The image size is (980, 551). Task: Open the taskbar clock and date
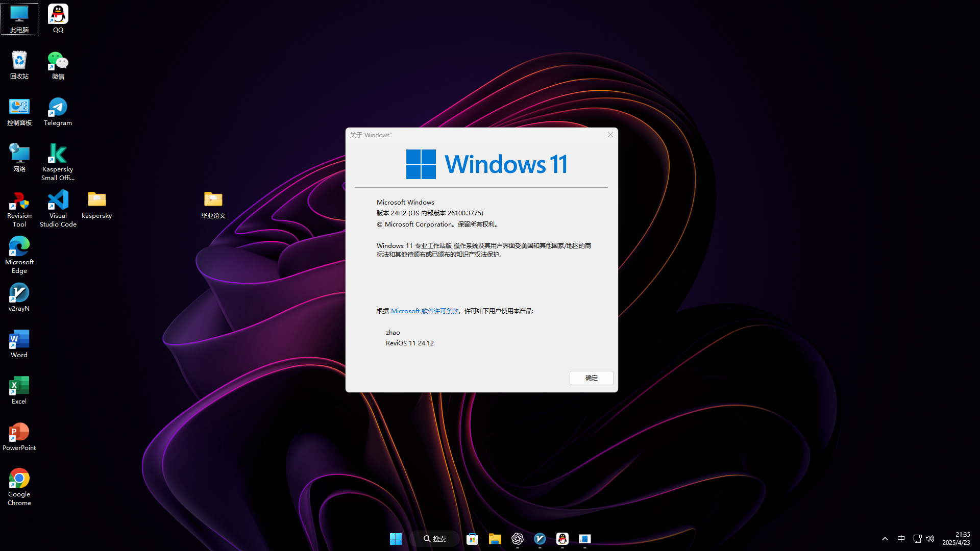(x=956, y=539)
